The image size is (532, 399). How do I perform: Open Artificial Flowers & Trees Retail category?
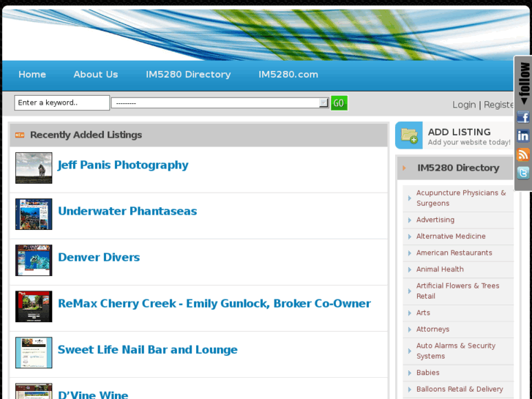pyautogui.click(x=457, y=291)
